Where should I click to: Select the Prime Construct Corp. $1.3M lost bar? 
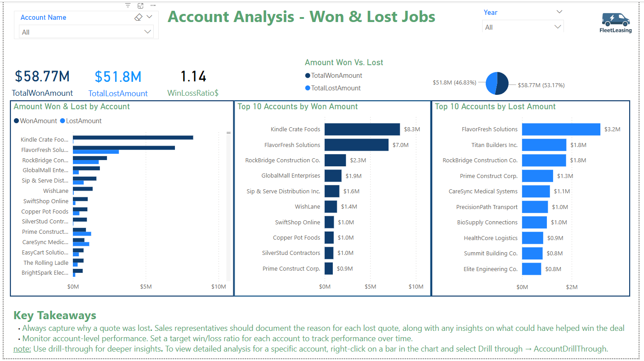click(537, 176)
